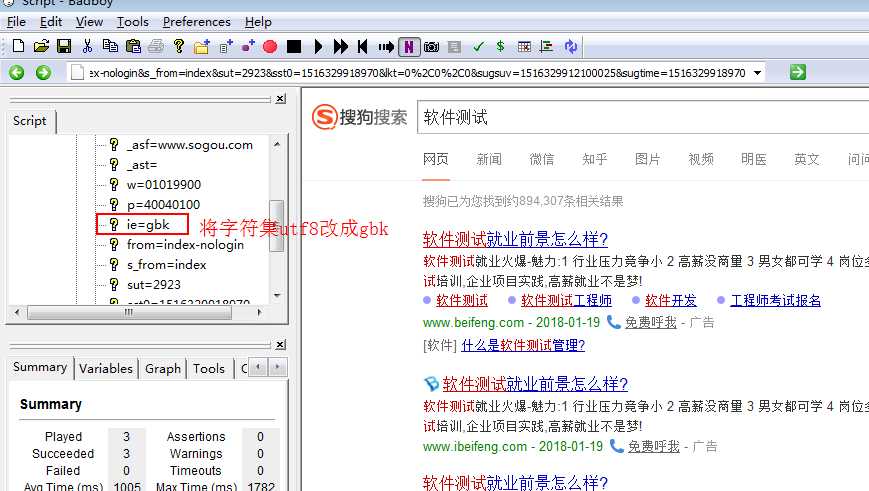The image size is (869, 491).
Task: Click the Add new Step icon
Action: (x=248, y=47)
